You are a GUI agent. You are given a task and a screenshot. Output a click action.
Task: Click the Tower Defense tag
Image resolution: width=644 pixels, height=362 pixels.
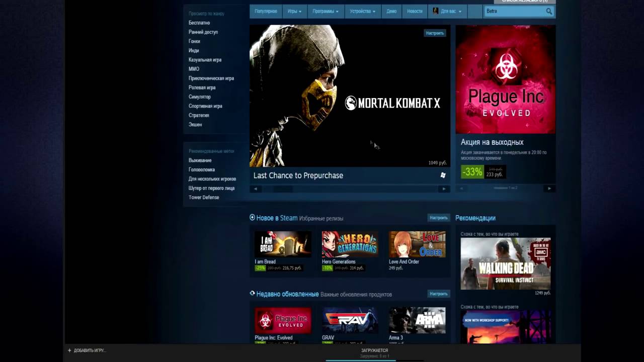coord(204,198)
